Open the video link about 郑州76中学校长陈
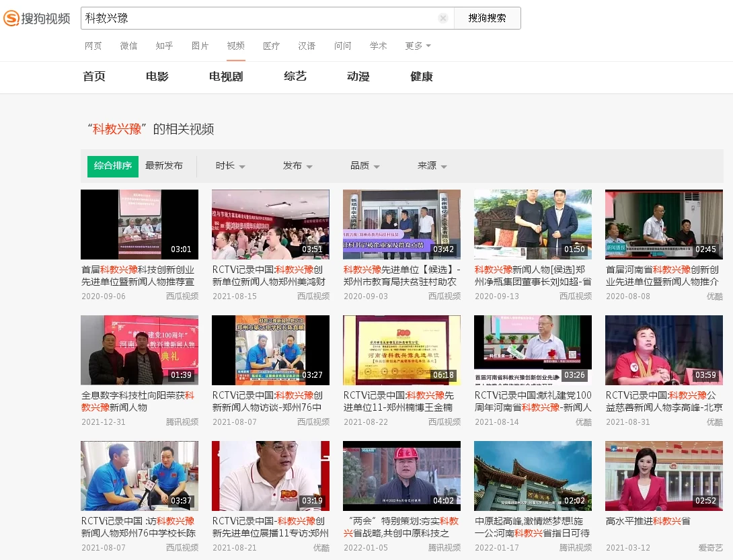The height and width of the screenshot is (560, 733). pyautogui.click(x=139, y=533)
